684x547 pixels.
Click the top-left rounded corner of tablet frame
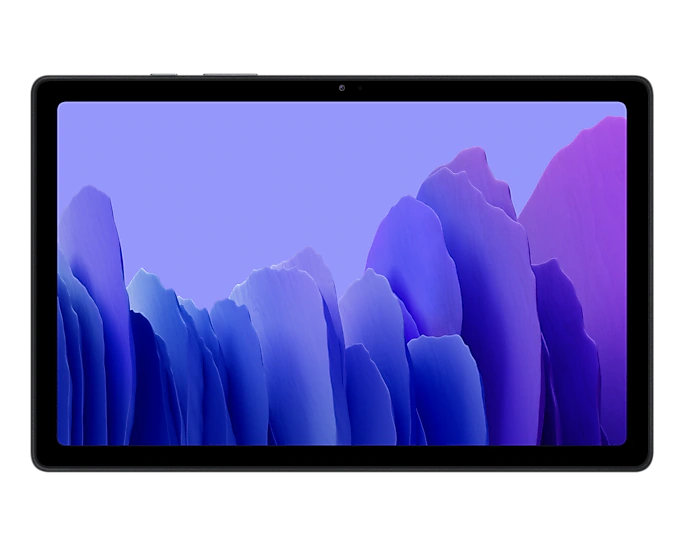tap(38, 82)
